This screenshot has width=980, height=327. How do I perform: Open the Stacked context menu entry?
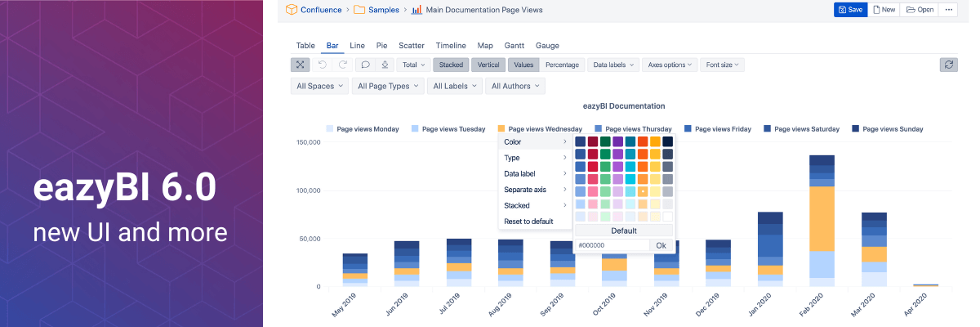coord(535,205)
